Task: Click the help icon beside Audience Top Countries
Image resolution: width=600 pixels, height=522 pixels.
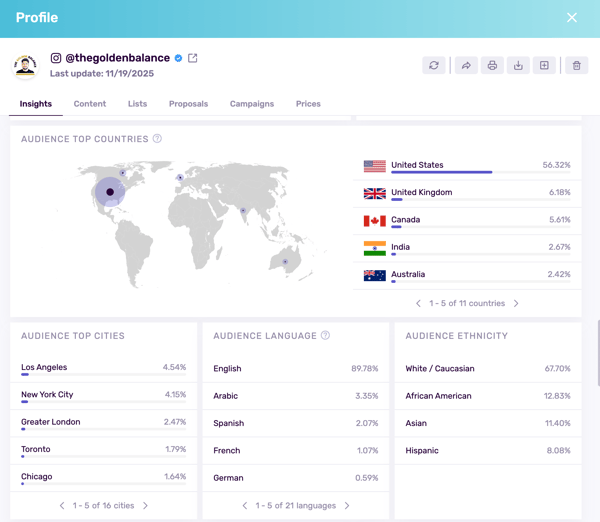Action: [x=157, y=139]
